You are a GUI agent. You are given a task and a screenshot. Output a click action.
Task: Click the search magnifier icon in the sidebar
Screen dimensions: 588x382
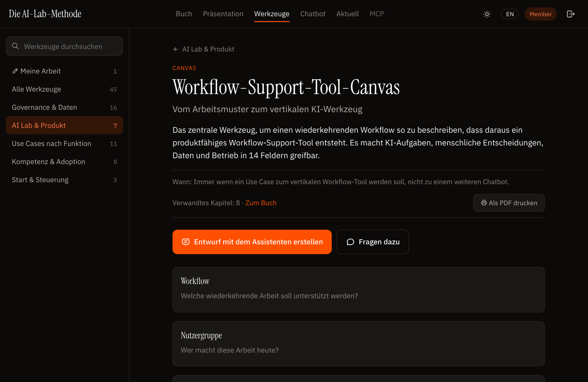click(x=15, y=46)
